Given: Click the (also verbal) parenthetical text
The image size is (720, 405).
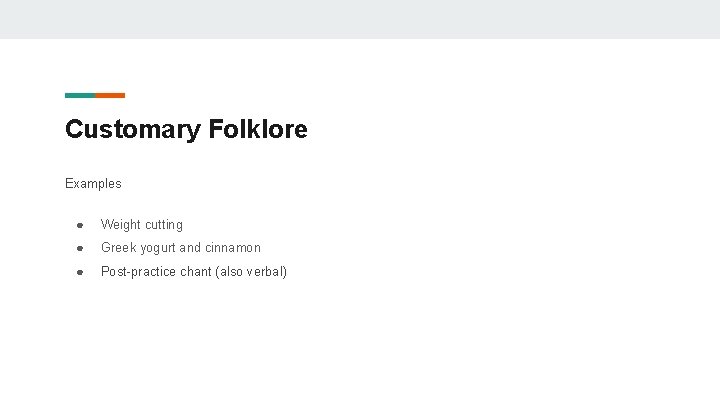Looking at the screenshot, I should point(251,272).
